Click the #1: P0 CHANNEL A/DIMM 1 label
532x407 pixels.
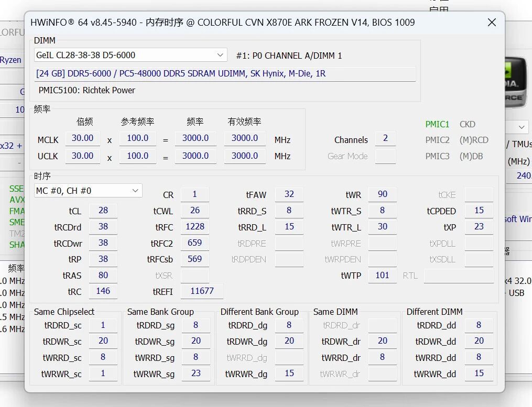[289, 56]
